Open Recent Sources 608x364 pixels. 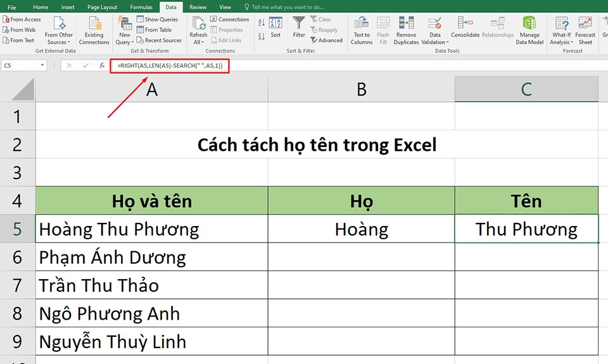(159, 41)
